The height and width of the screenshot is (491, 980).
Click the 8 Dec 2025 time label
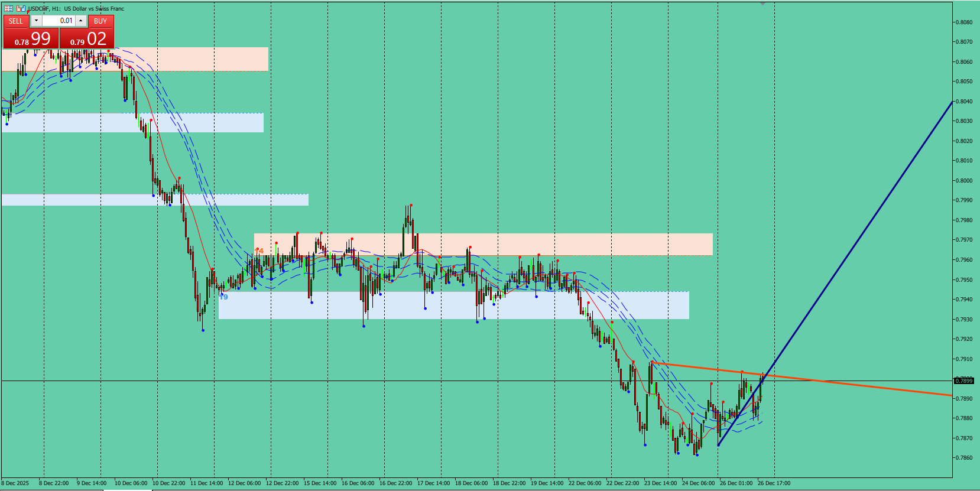[x=15, y=483]
